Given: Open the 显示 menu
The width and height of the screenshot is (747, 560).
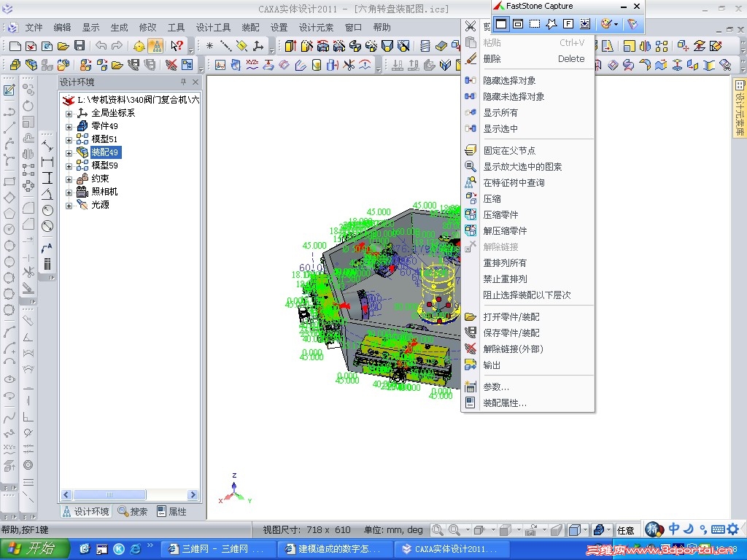Looking at the screenshot, I should 90,28.
